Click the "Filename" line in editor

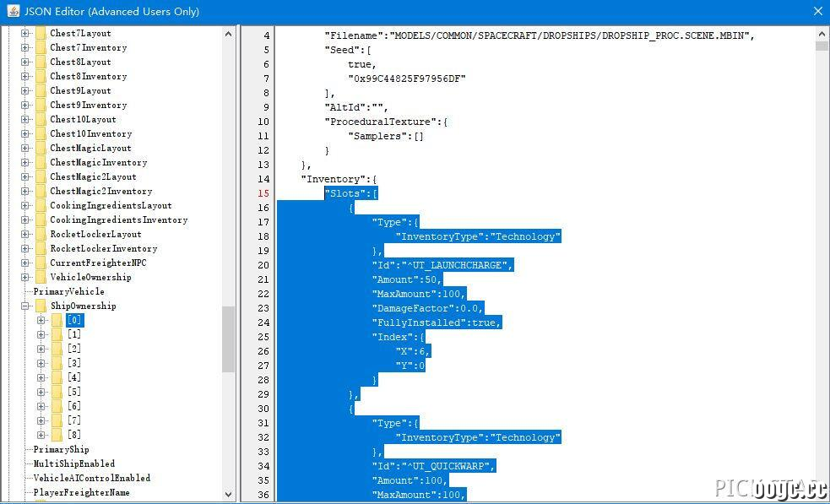(x=540, y=35)
